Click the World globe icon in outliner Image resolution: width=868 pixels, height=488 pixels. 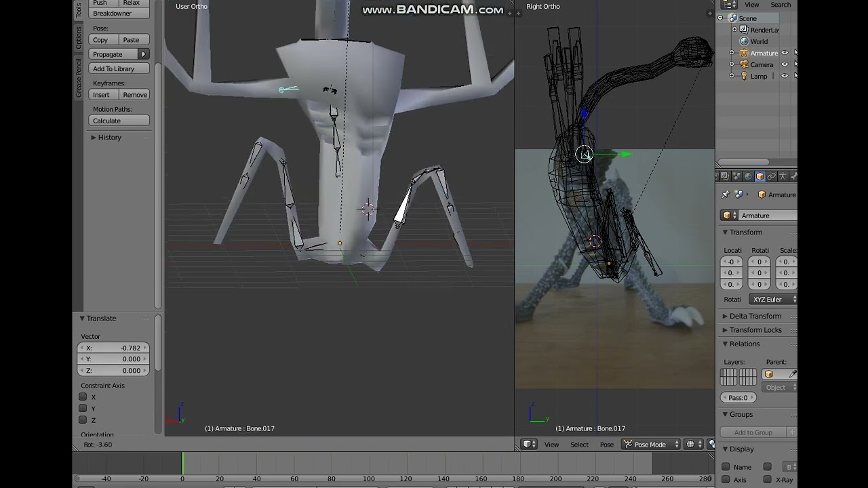click(744, 41)
